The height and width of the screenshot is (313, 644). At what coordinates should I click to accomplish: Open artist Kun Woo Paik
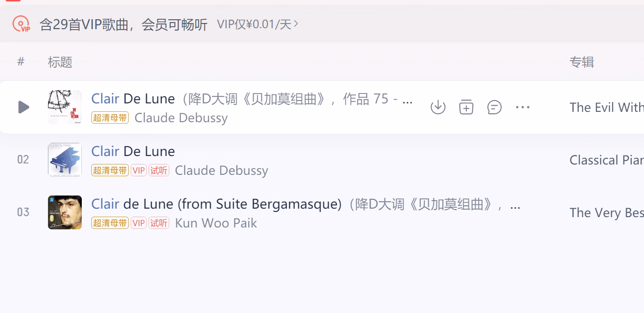216,223
